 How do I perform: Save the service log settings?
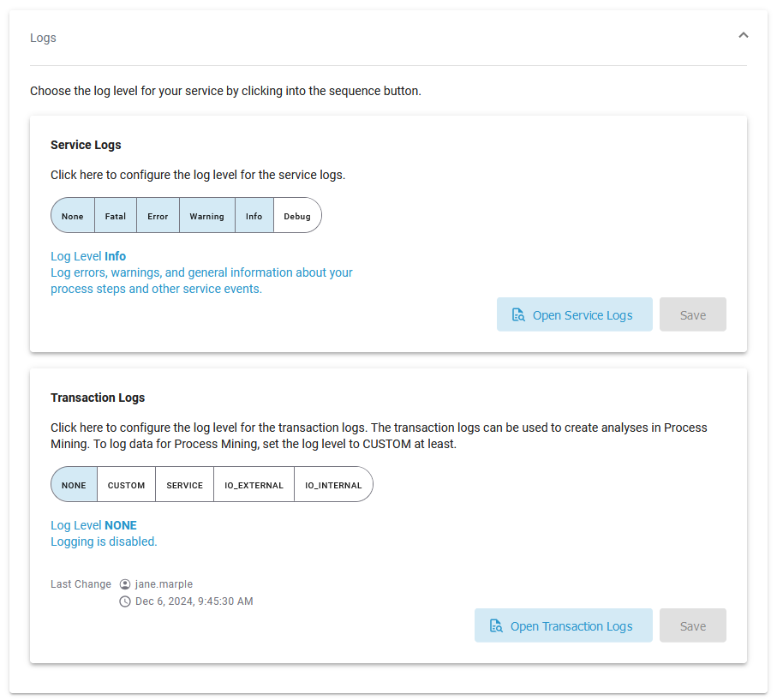(692, 315)
